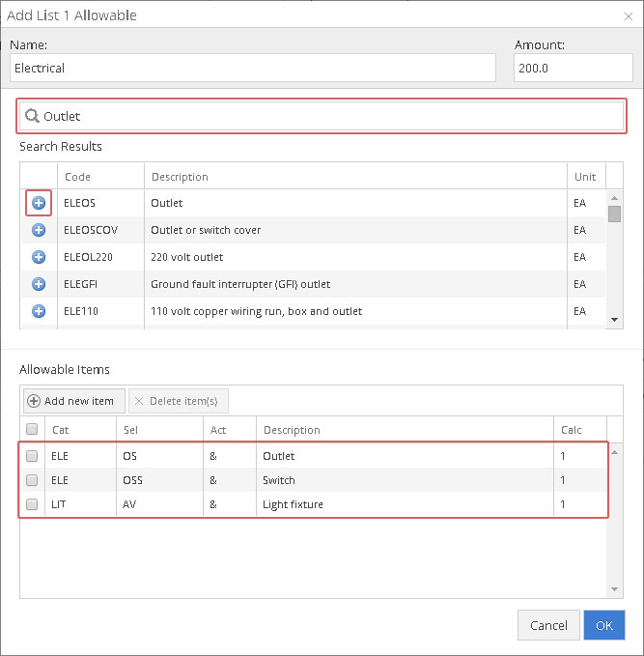Add the 220 volt outlet via plus icon
This screenshot has height=656, width=644.
[39, 257]
